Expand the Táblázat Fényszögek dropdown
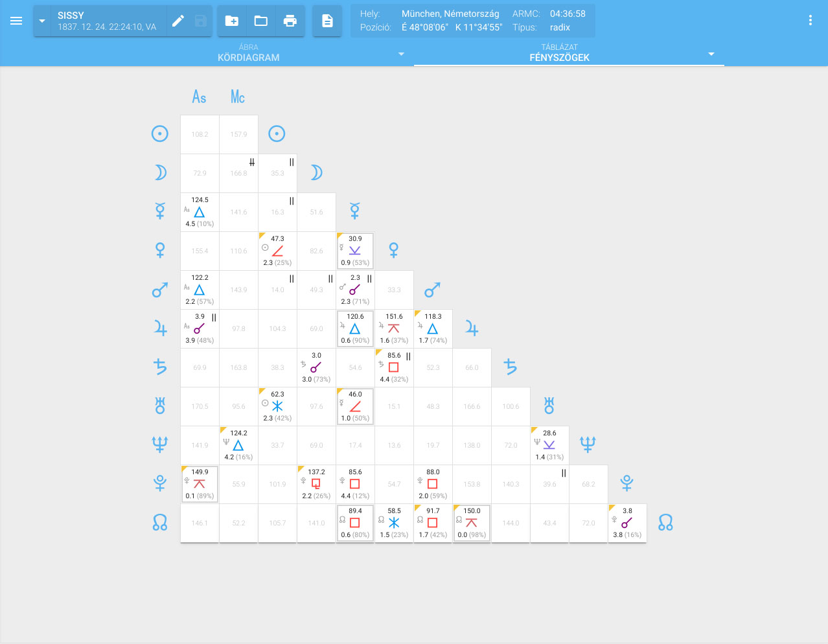The width and height of the screenshot is (828, 644). click(711, 54)
